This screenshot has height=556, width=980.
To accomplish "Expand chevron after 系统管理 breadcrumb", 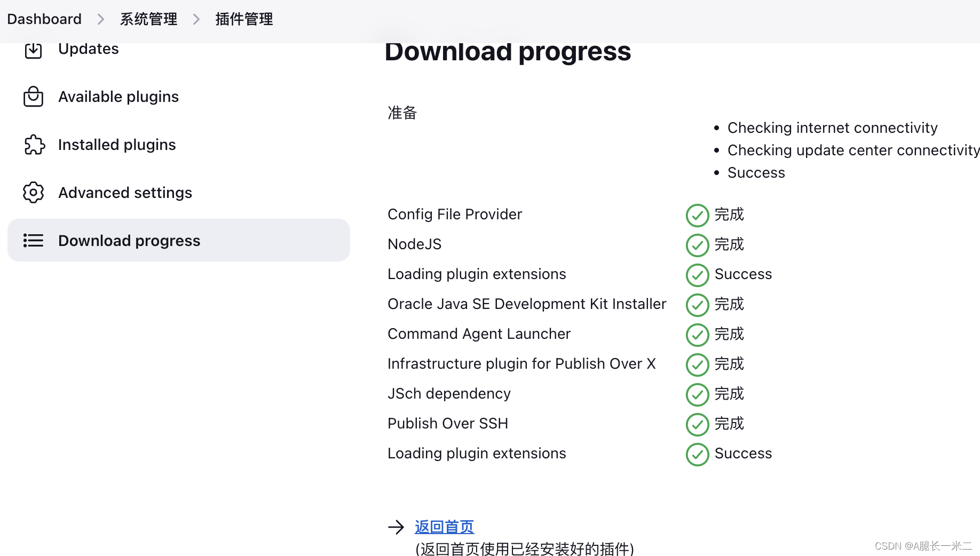I will click(196, 19).
